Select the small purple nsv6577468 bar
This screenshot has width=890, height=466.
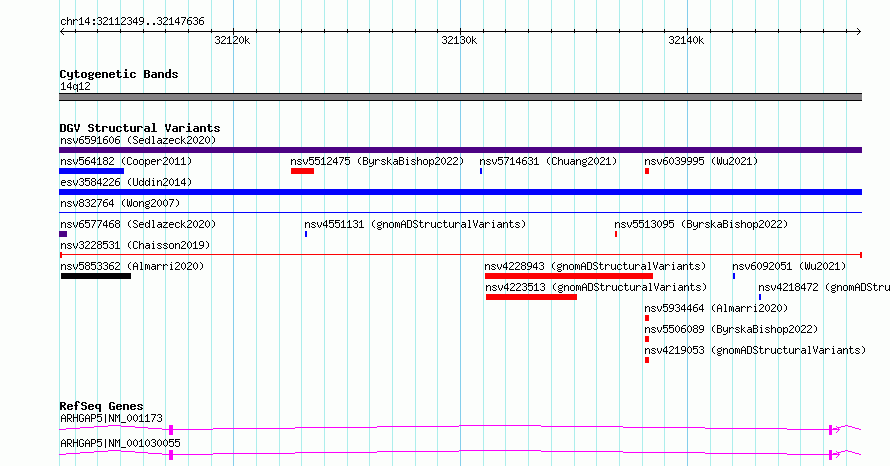[x=63, y=234]
